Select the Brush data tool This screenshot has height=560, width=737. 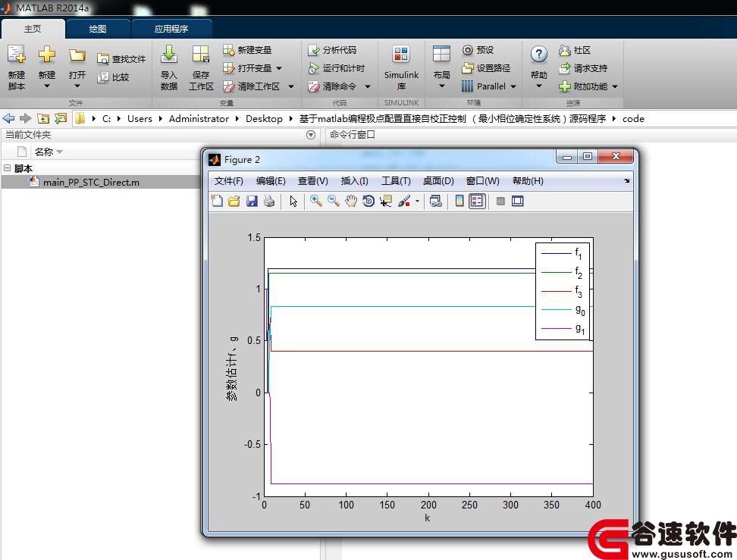[404, 201]
